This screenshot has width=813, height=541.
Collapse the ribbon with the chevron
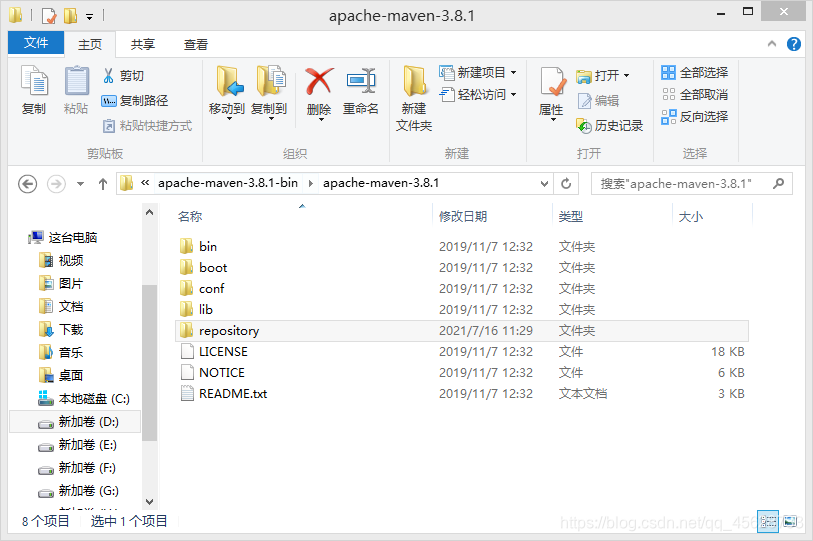tap(772, 44)
